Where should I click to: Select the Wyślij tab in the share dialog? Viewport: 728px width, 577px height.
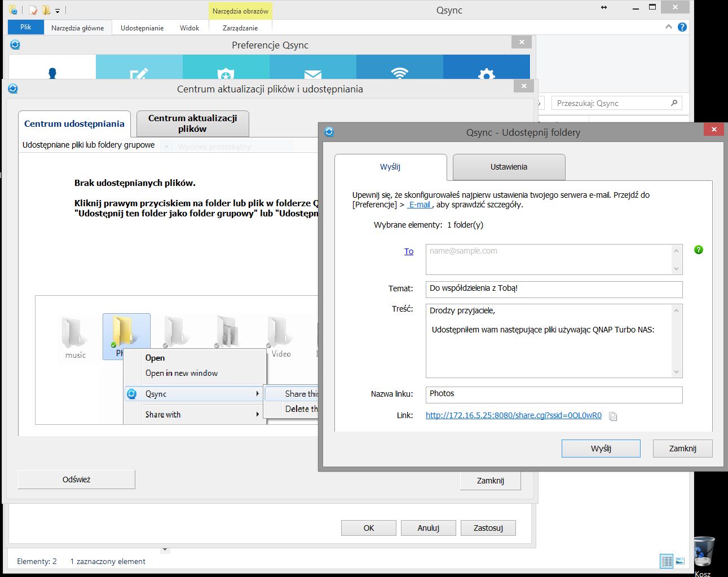click(x=390, y=167)
